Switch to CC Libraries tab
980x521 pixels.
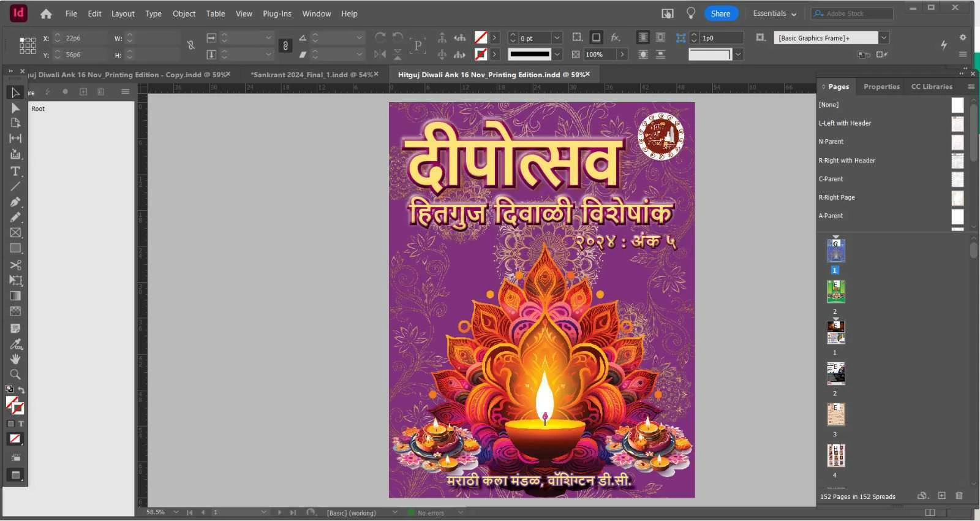(x=932, y=87)
